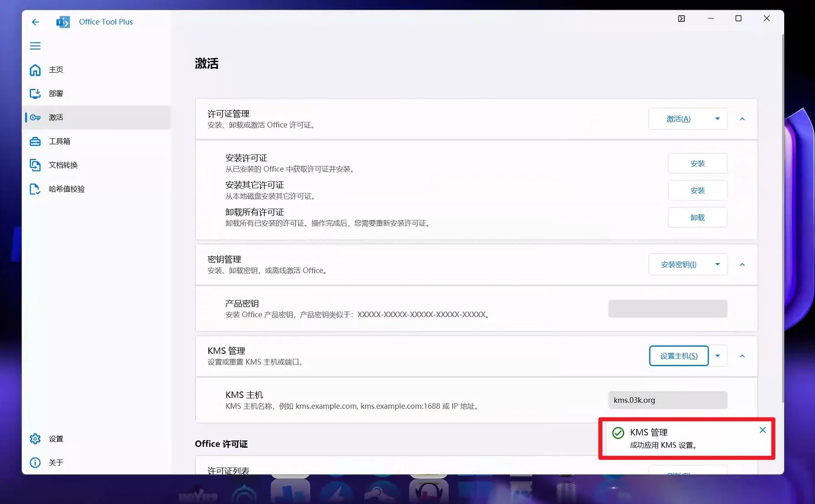Click the 激活(A) button

point(678,119)
